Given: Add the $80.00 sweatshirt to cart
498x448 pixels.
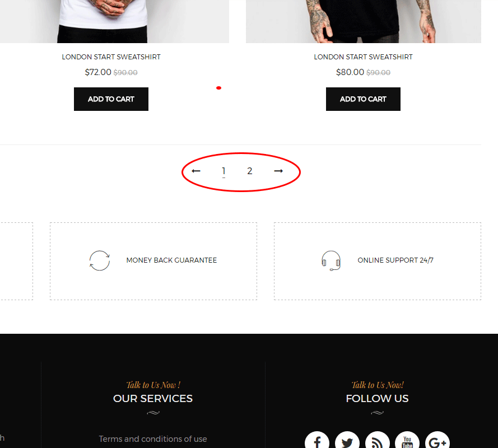Looking at the screenshot, I should pyautogui.click(x=363, y=99).
